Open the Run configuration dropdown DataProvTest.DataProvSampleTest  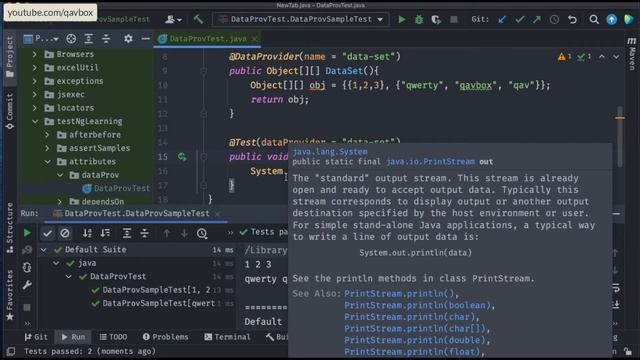[301, 19]
